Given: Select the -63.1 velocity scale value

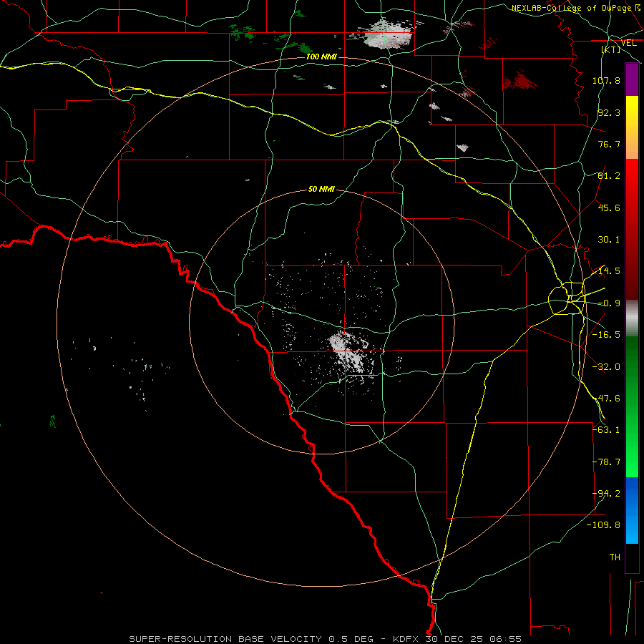Looking at the screenshot, I should (606, 430).
